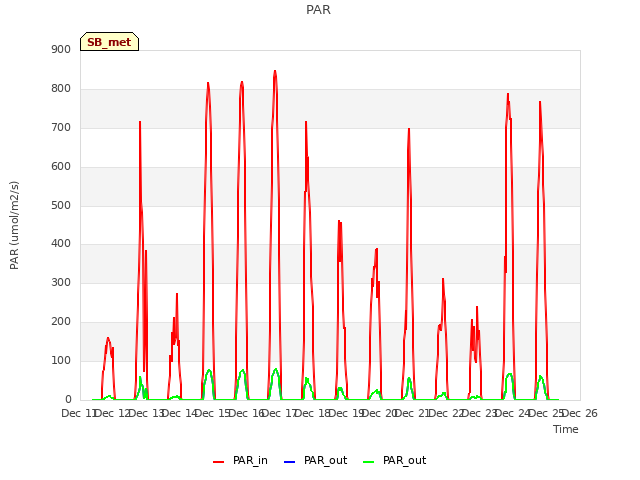Click the red peak reaching 700 before Dec 21
The image size is (640, 480).
[409, 129]
